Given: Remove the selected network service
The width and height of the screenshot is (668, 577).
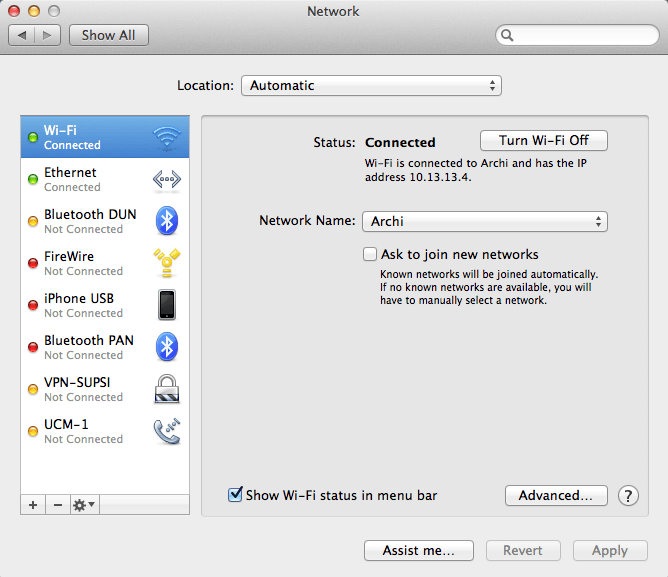Looking at the screenshot, I should pos(57,505).
